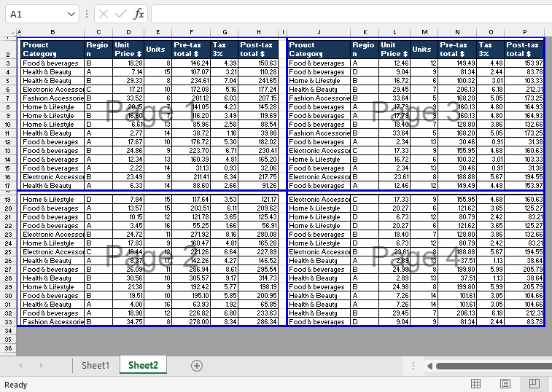The image size is (552, 392).
Task: Click the horizontal scrollbar left arrow
Action: point(429,366)
